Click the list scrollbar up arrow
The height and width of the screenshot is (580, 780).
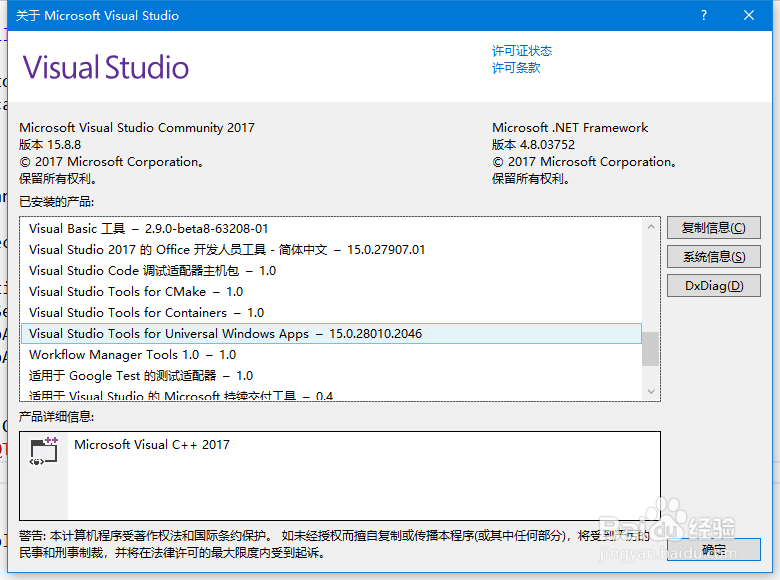651,227
